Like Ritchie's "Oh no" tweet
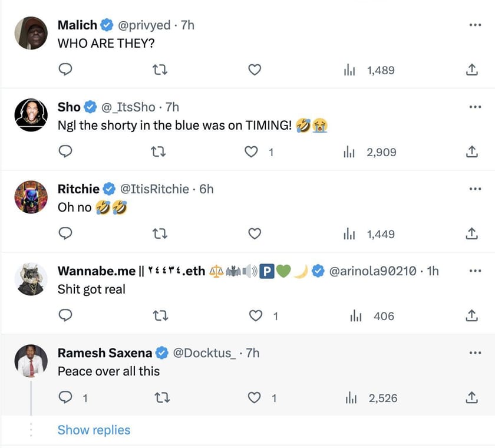Screen dimensions: 495x448 tap(254, 234)
